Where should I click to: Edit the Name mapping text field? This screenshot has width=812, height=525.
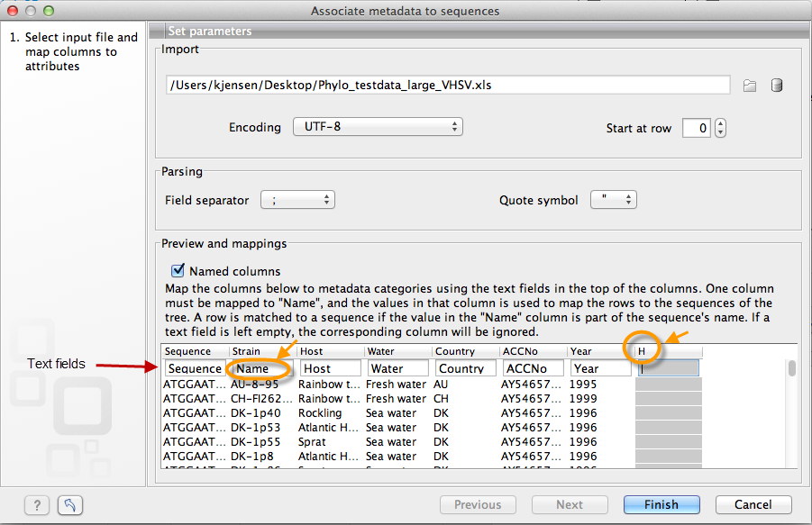click(260, 368)
